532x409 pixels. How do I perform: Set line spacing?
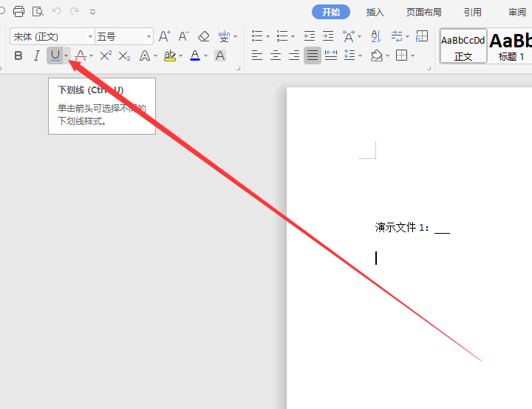point(349,55)
